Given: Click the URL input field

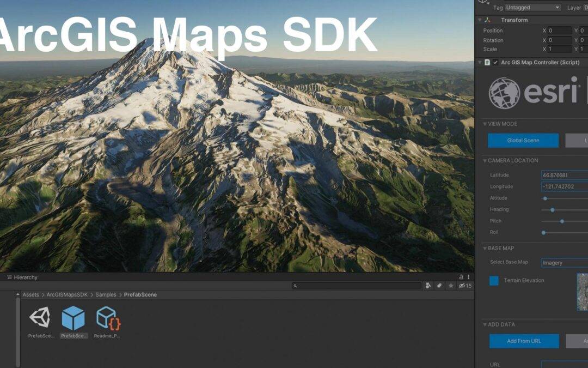Looking at the screenshot, I should [x=565, y=364].
